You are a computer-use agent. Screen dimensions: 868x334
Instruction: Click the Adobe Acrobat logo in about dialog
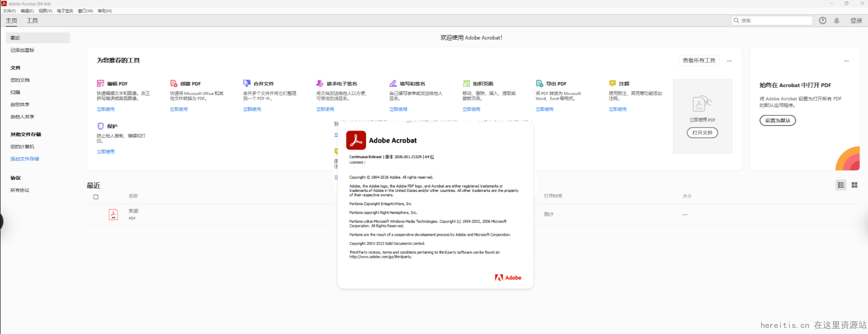pos(356,140)
